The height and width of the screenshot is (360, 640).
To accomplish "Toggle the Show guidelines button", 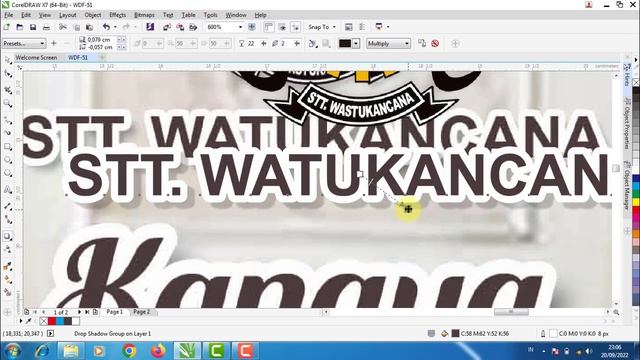I will tap(296, 27).
